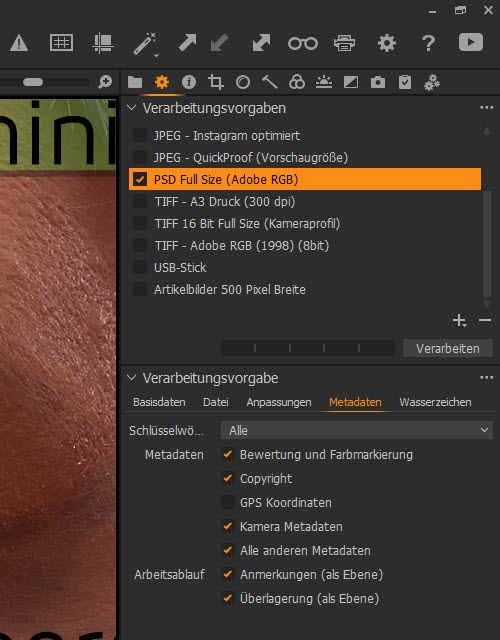The image size is (500, 640).
Task: Select the orange Output gear tool tab
Action: point(162,82)
